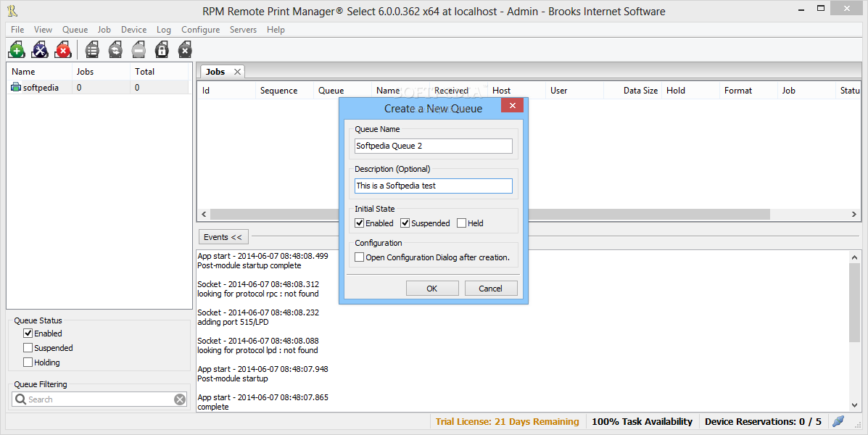Toggle the Suspended Queue Status filter checkbox
The image size is (868, 435).
tap(28, 347)
